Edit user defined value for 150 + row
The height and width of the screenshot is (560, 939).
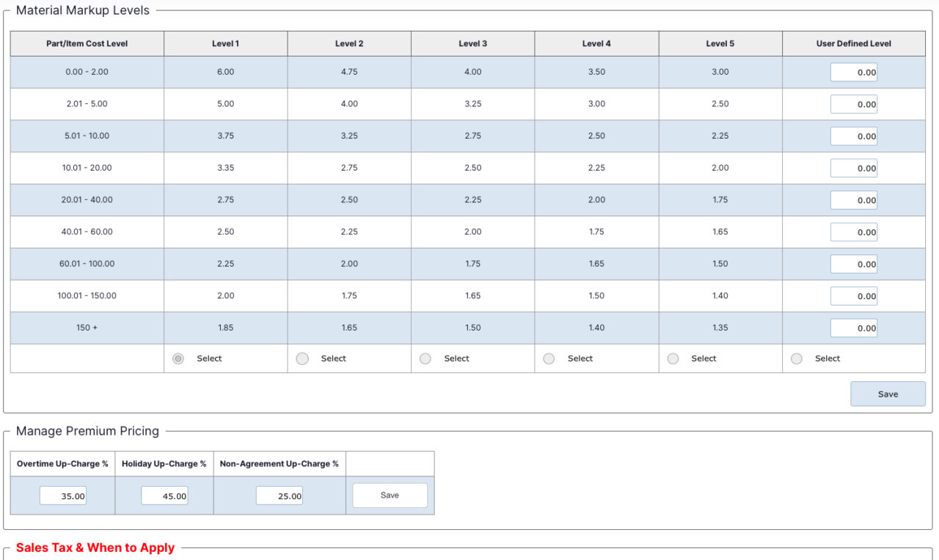point(854,328)
